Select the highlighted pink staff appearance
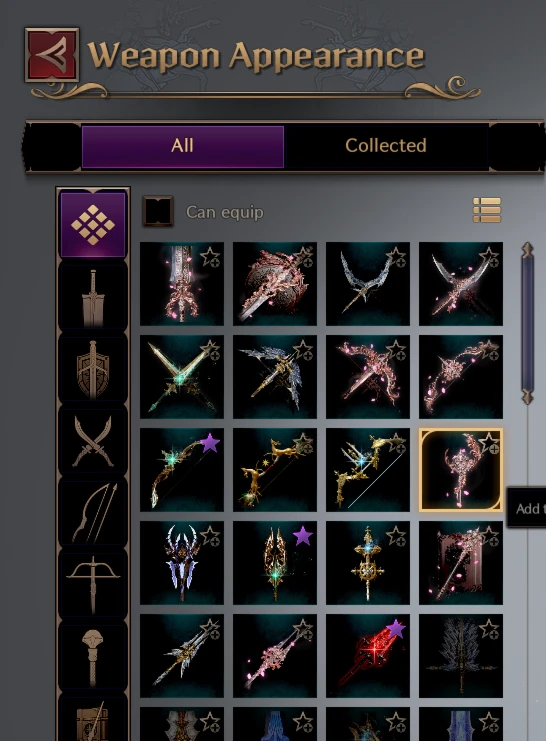 click(460, 470)
